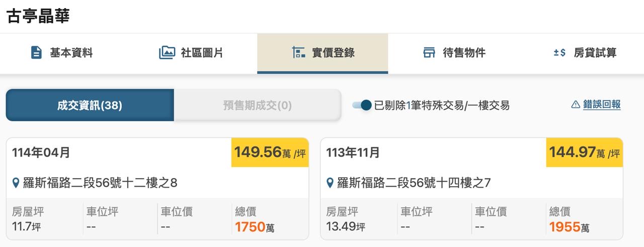Image resolution: width=644 pixels, height=247 pixels.
Task: Click the 房貸試算 plus-minus dollar icon
Action: (x=559, y=53)
